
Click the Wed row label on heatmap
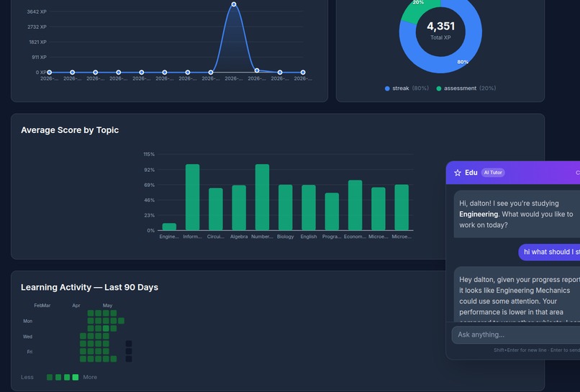[x=28, y=337]
